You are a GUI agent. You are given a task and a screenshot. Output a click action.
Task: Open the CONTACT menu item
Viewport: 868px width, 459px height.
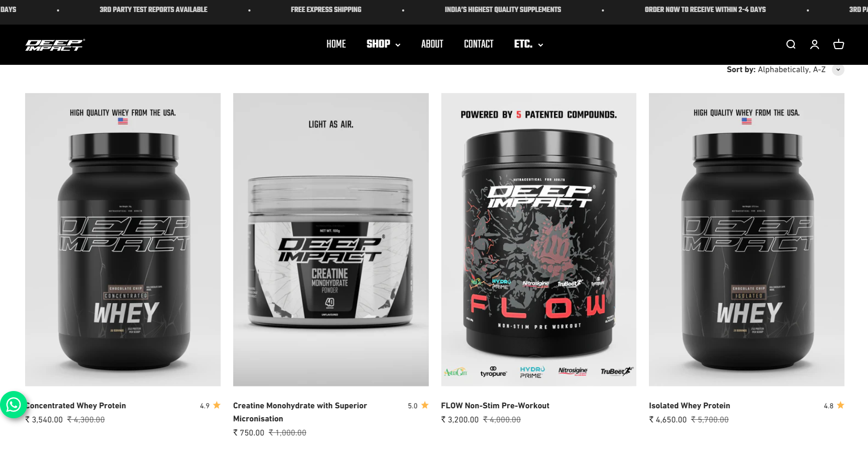(x=478, y=44)
